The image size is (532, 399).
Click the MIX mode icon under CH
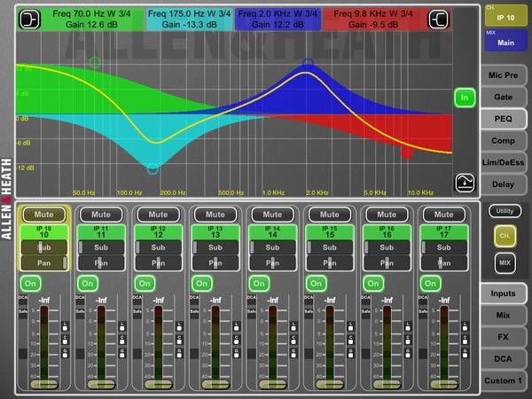pos(505,263)
